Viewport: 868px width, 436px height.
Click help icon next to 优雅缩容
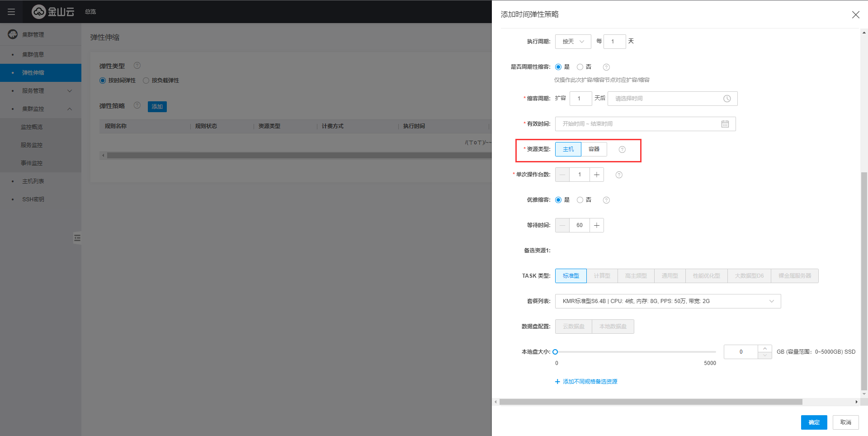[x=606, y=200]
